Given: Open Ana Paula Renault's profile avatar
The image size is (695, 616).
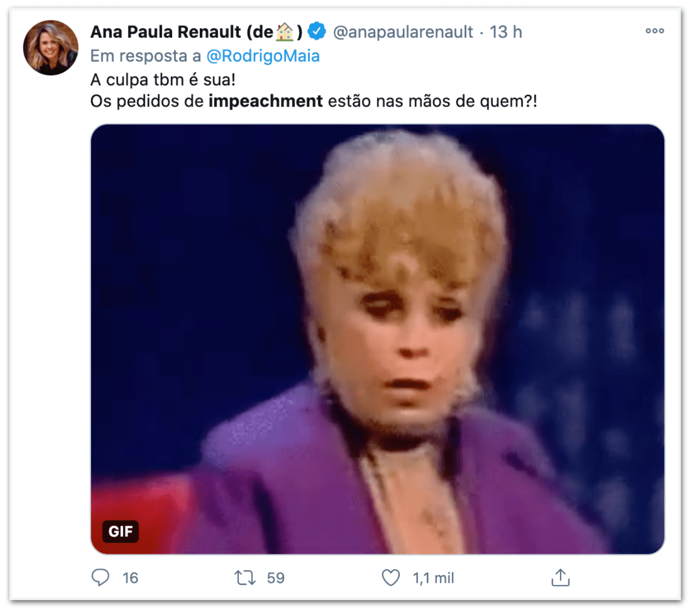Looking at the screenshot, I should [x=51, y=48].
